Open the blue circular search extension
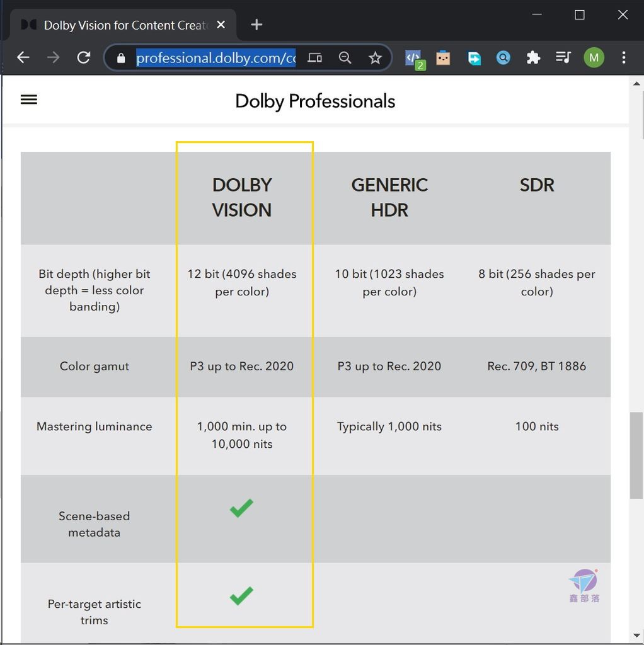 503,57
